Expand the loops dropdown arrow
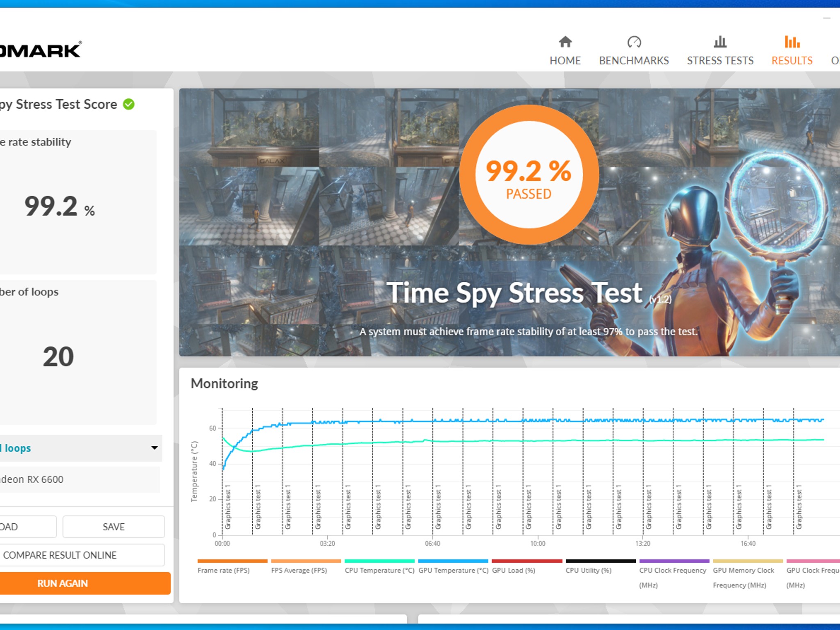The image size is (840, 630). pos(154,448)
